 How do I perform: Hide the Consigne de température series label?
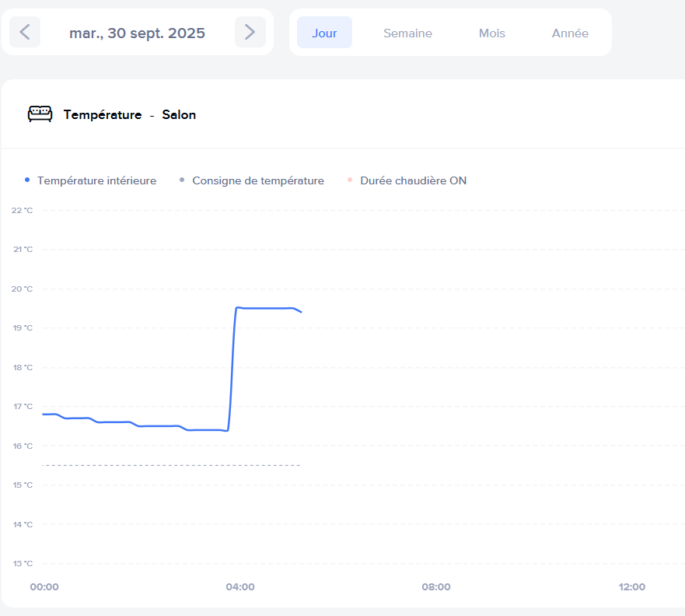pyautogui.click(x=257, y=180)
